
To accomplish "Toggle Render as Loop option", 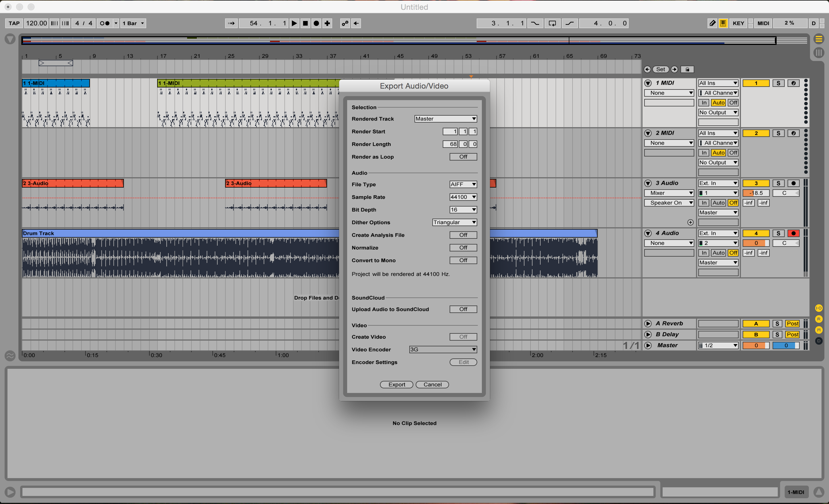I will (463, 157).
